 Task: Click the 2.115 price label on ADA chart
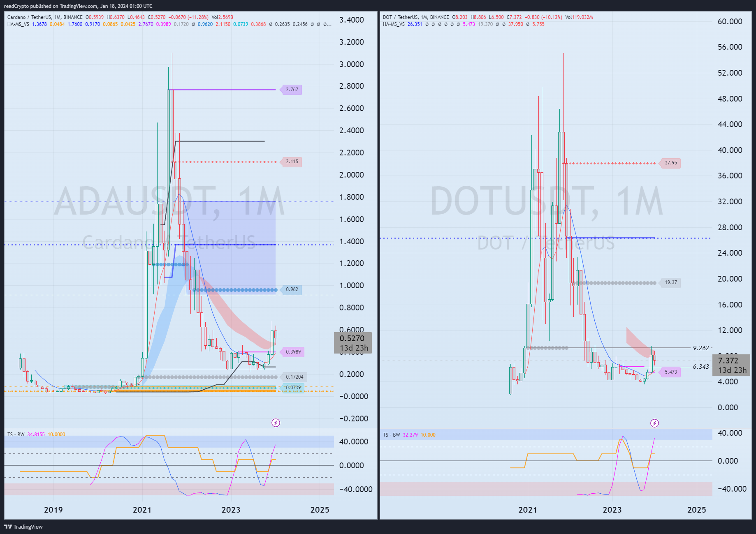click(x=292, y=162)
